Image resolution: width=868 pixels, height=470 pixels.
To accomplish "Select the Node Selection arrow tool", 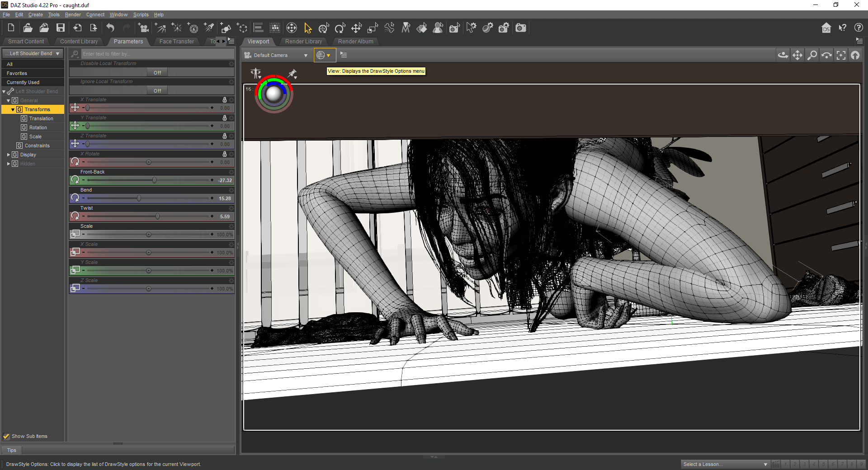I will 308,28.
